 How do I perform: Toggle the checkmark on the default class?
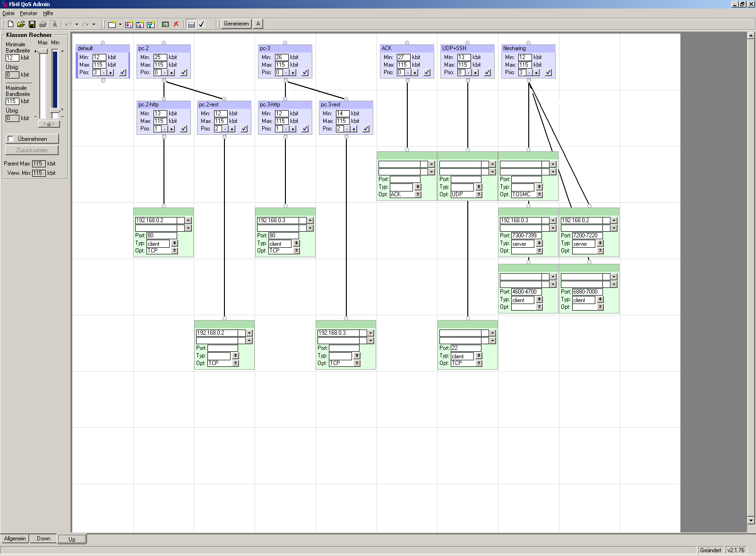[123, 72]
